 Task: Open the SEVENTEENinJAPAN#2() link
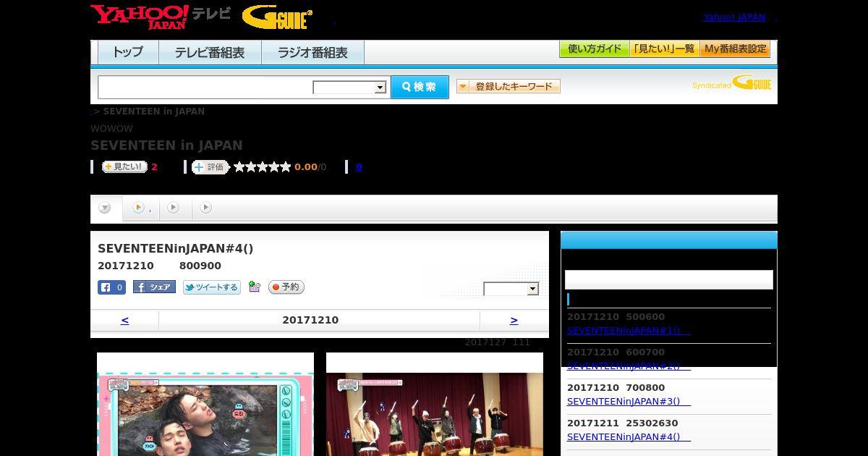629,366
